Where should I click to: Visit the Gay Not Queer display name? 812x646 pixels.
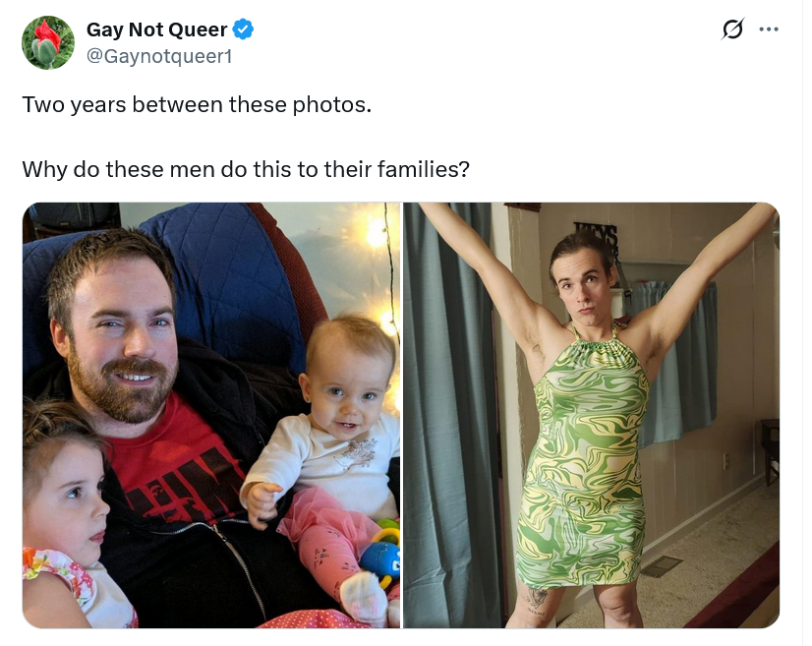pos(156,29)
